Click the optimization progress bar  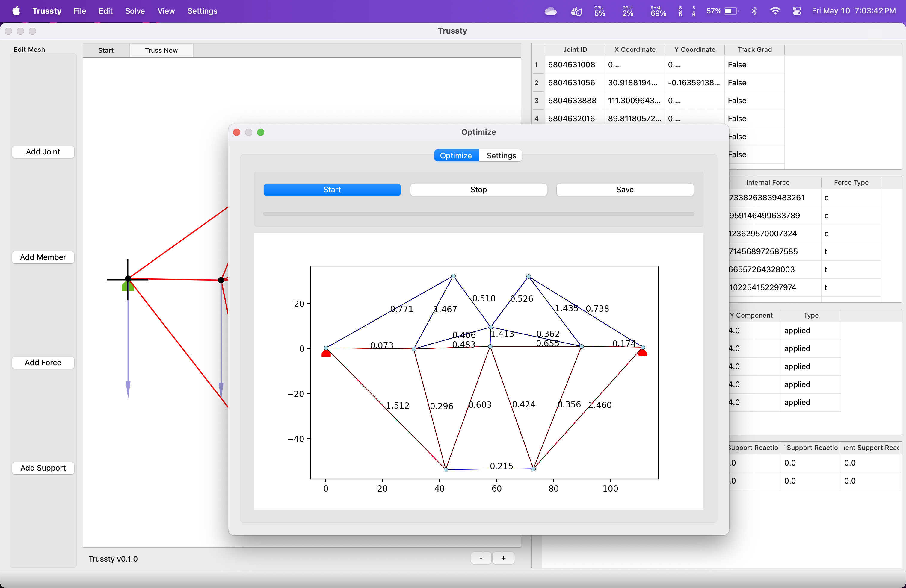click(478, 214)
